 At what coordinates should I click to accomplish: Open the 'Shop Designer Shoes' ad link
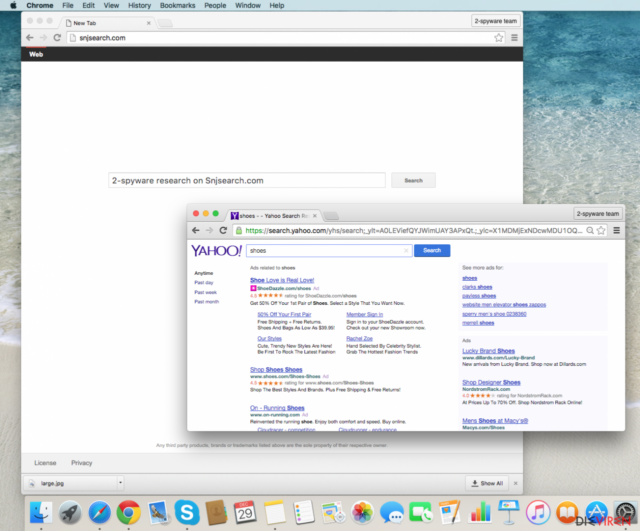coord(491,382)
